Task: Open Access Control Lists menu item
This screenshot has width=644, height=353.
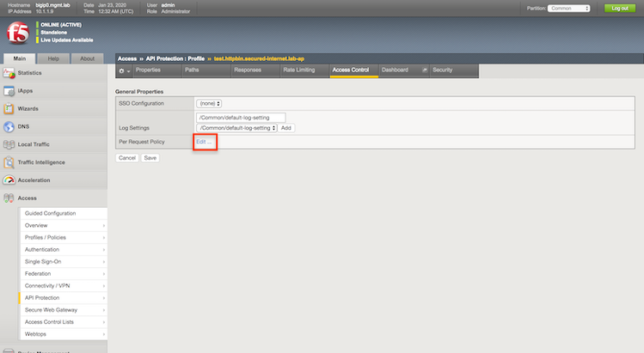Action: (64, 322)
